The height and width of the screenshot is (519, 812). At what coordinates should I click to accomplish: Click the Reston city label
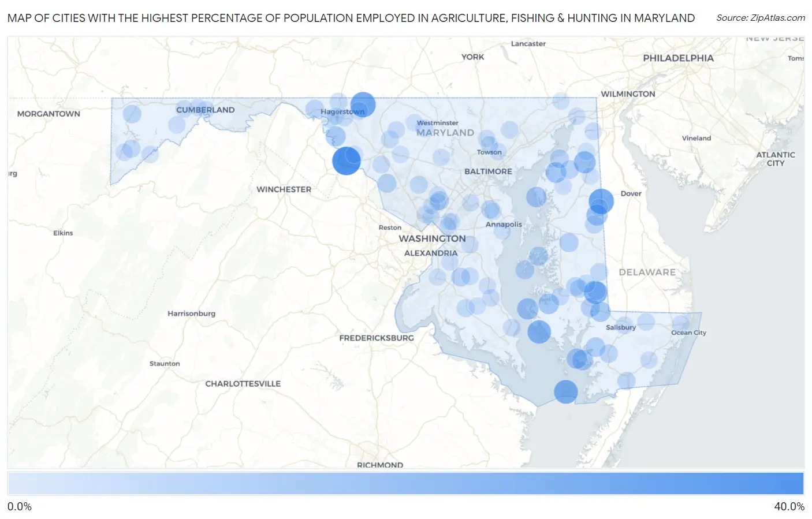[390, 228]
